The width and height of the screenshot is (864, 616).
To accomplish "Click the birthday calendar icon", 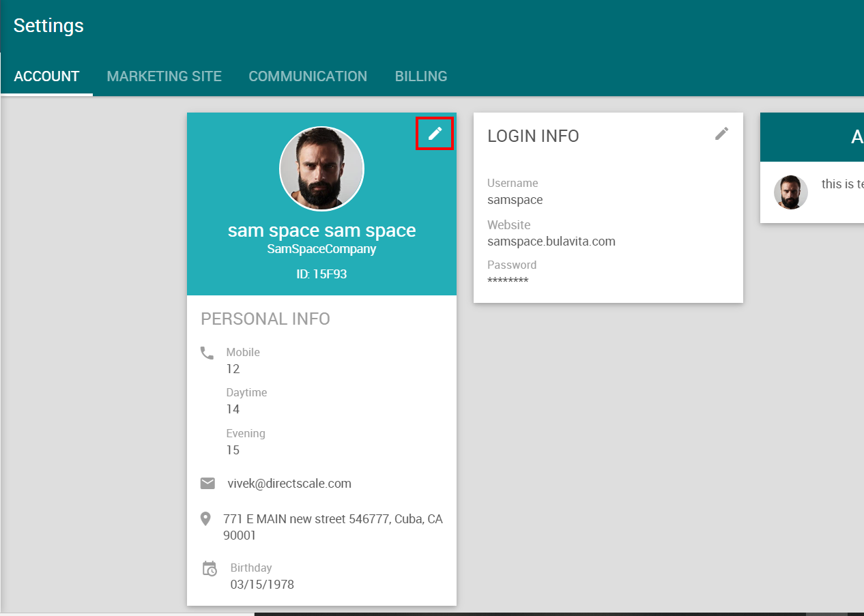I will (x=210, y=569).
